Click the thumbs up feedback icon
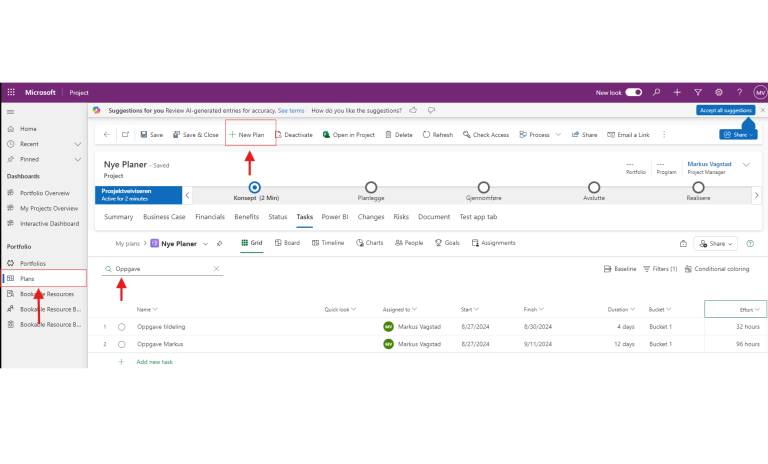768x464 pixels. click(413, 110)
